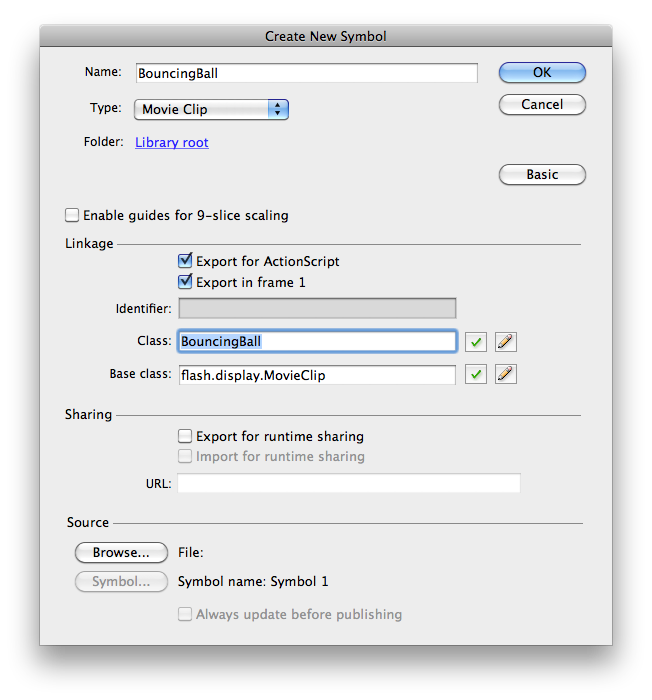Screen dimensions: 652x700
Task: Edit the Base class with pencil icon
Action: coord(506,374)
